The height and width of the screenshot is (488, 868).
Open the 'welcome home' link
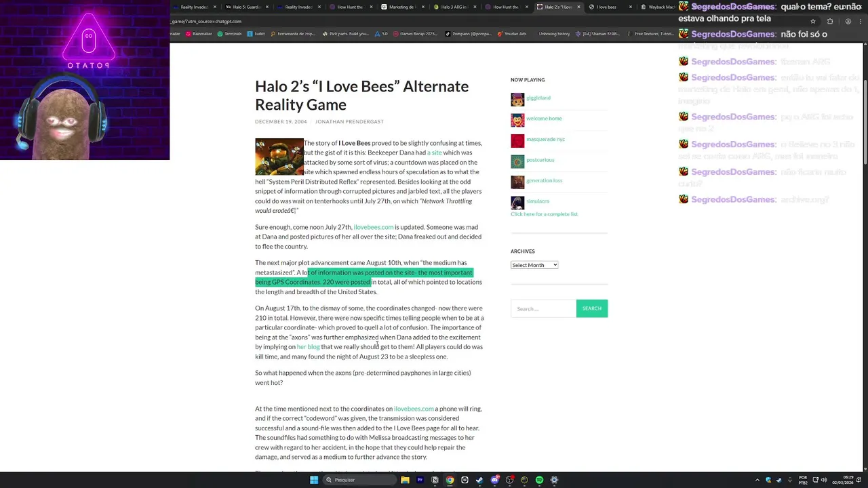click(x=544, y=119)
